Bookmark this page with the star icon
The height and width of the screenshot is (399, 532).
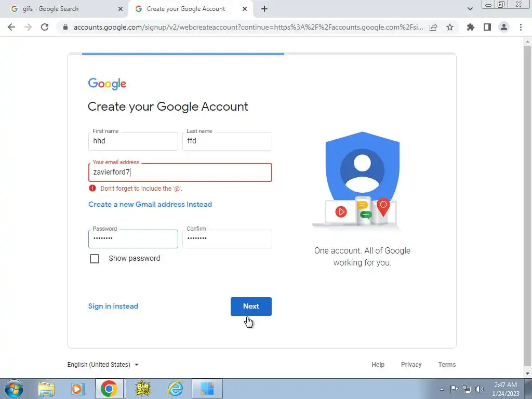(450, 27)
